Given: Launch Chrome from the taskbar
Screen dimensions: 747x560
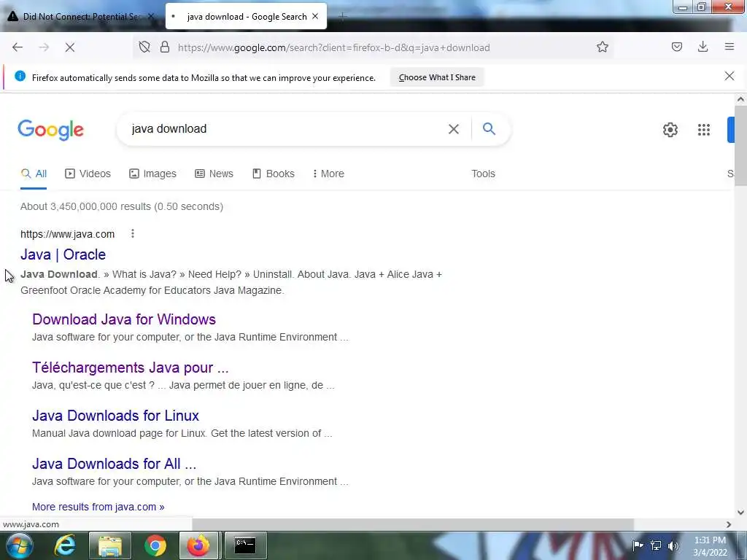Looking at the screenshot, I should point(155,545).
